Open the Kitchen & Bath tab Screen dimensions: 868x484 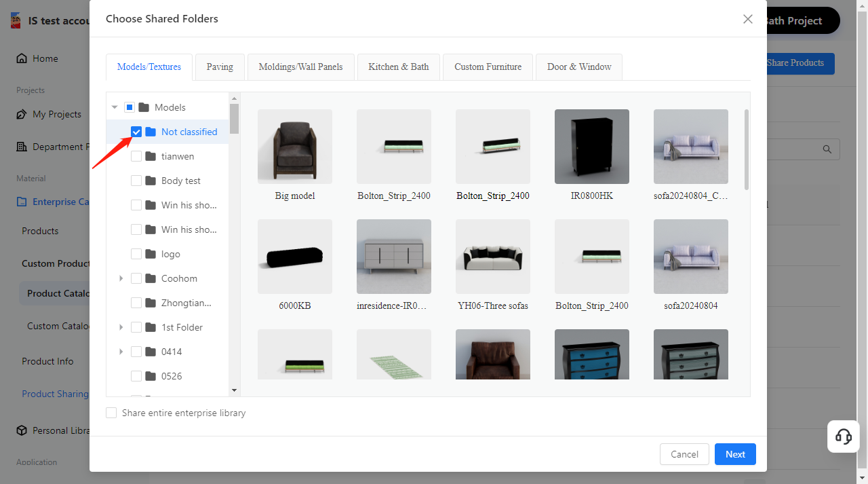coord(398,67)
